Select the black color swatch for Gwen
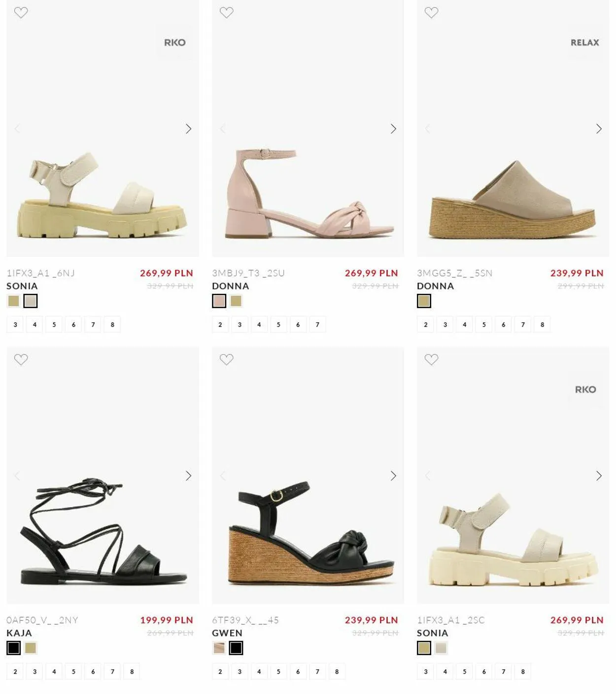The width and height of the screenshot is (616, 694). (x=236, y=648)
